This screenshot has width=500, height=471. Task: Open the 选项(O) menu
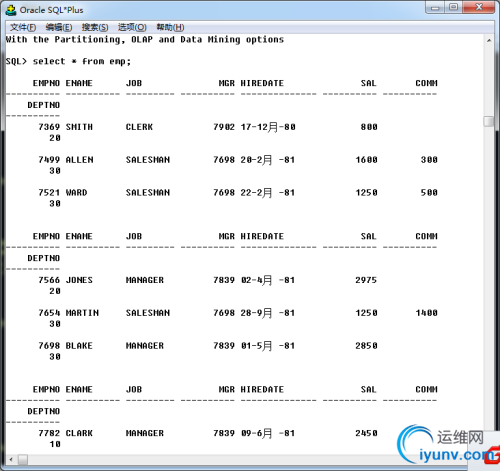point(132,27)
